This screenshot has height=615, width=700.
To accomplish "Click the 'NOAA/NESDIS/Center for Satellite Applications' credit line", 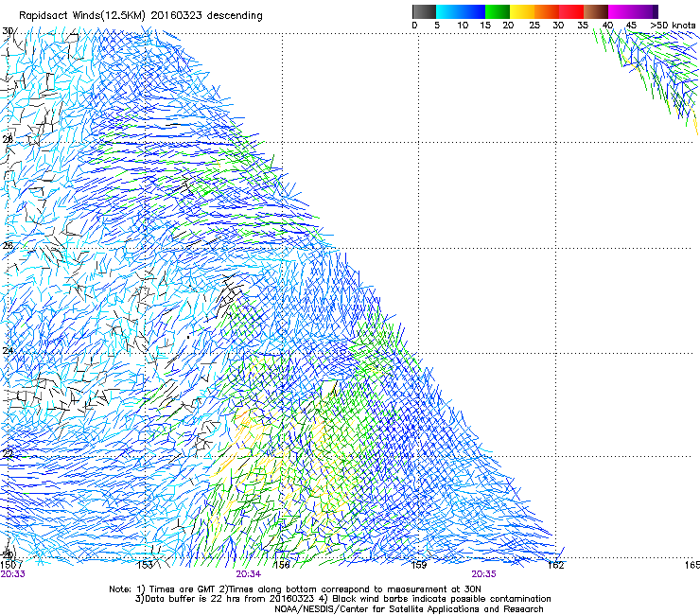I will coord(409,609).
